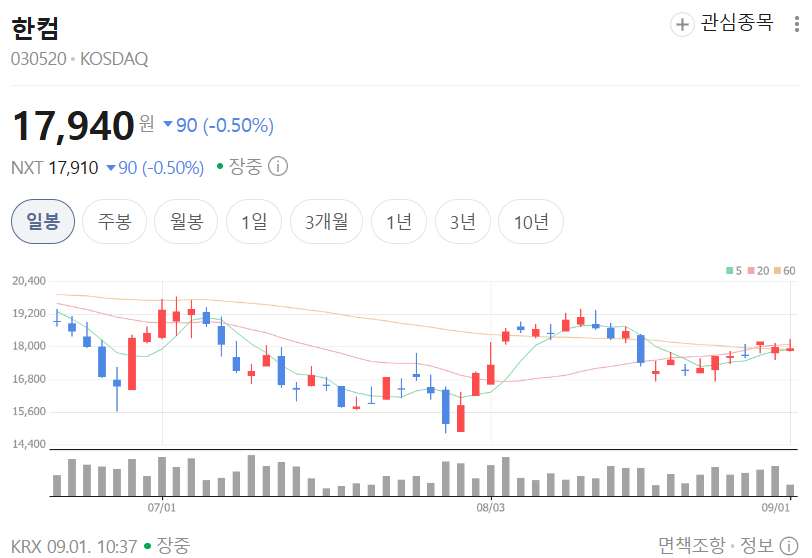Image resolution: width=812 pixels, height=558 pixels.
Task: Select the 1년 chart range
Action: click(x=399, y=222)
